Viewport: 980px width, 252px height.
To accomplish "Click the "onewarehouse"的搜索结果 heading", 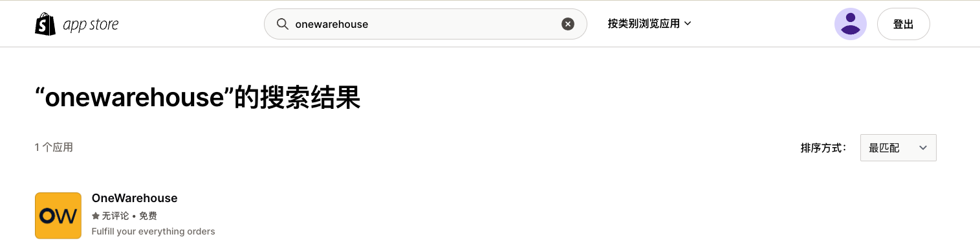I will [197, 98].
